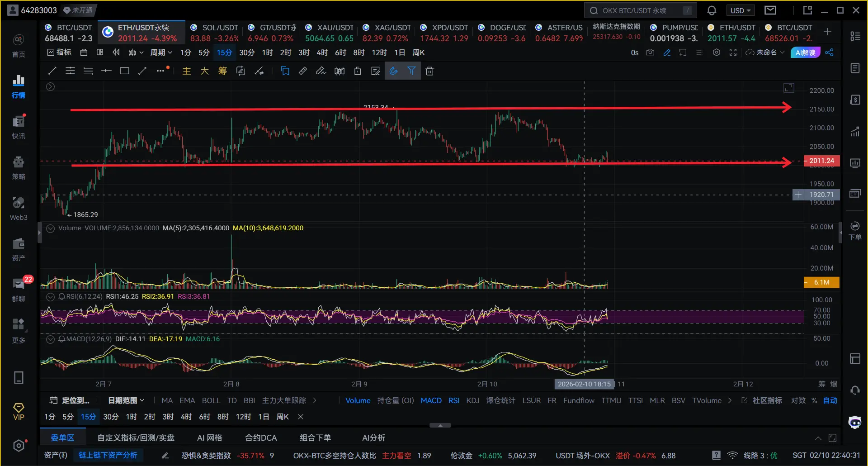Delete drawings with the trash icon
868x466 pixels.
pos(429,71)
